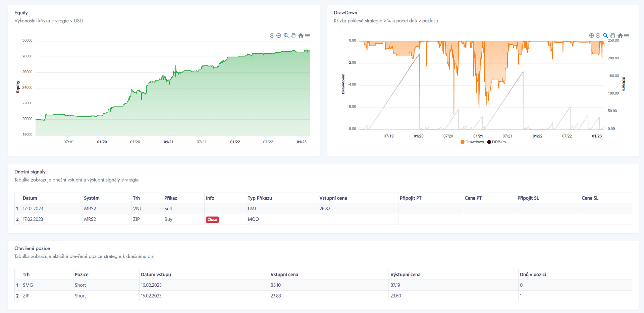Enable the pan hand tool on DrawDown chart
Viewport: 644px width, 313px height.
point(612,36)
